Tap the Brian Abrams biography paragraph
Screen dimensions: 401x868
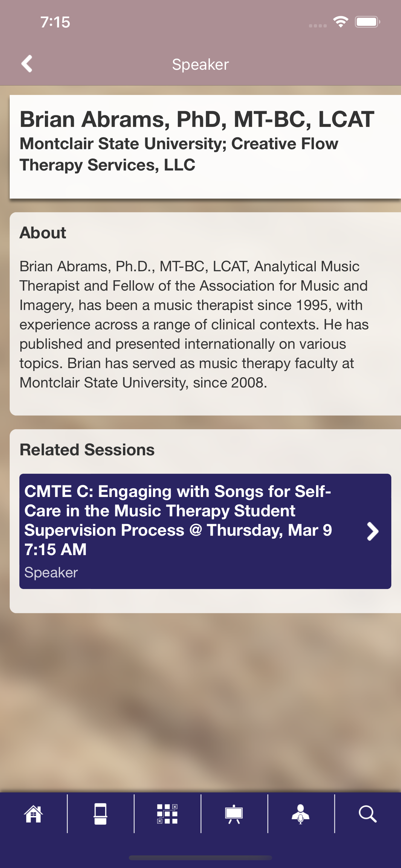pyautogui.click(x=194, y=325)
